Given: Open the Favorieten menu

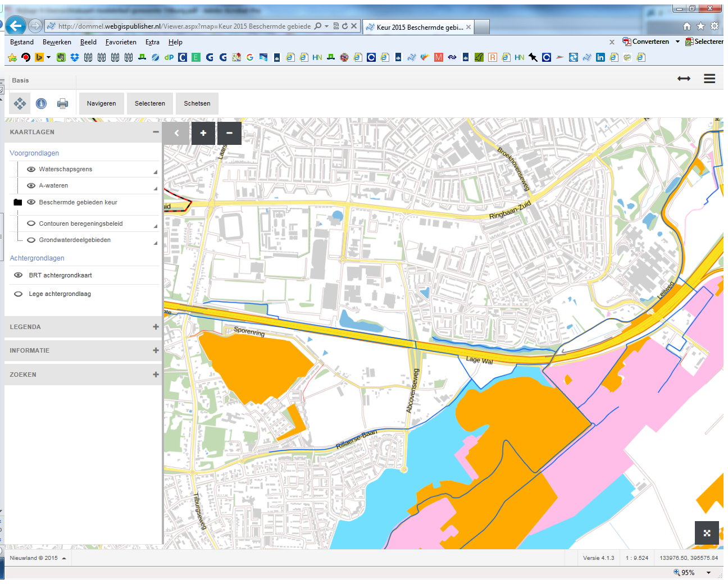Looking at the screenshot, I should [x=121, y=42].
